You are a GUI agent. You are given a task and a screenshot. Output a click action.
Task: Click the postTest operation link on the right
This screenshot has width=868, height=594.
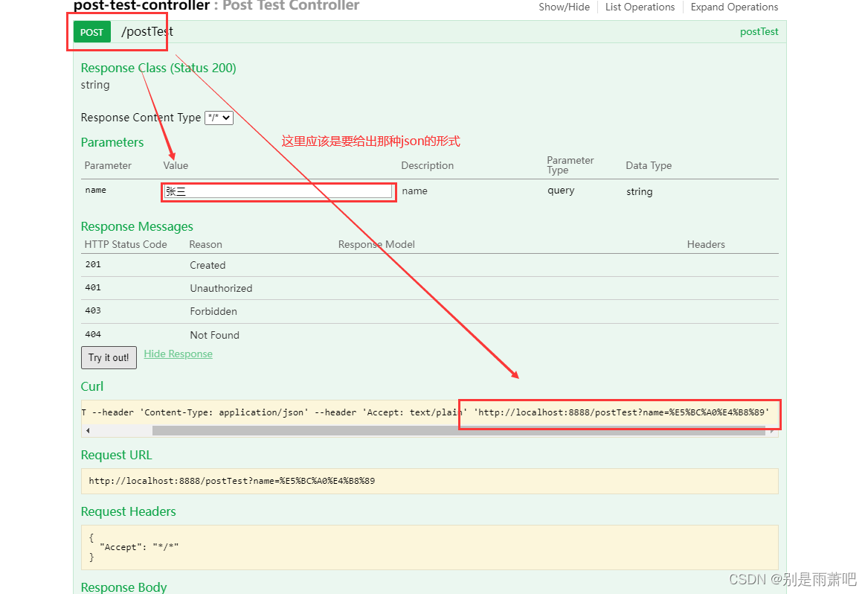[759, 31]
